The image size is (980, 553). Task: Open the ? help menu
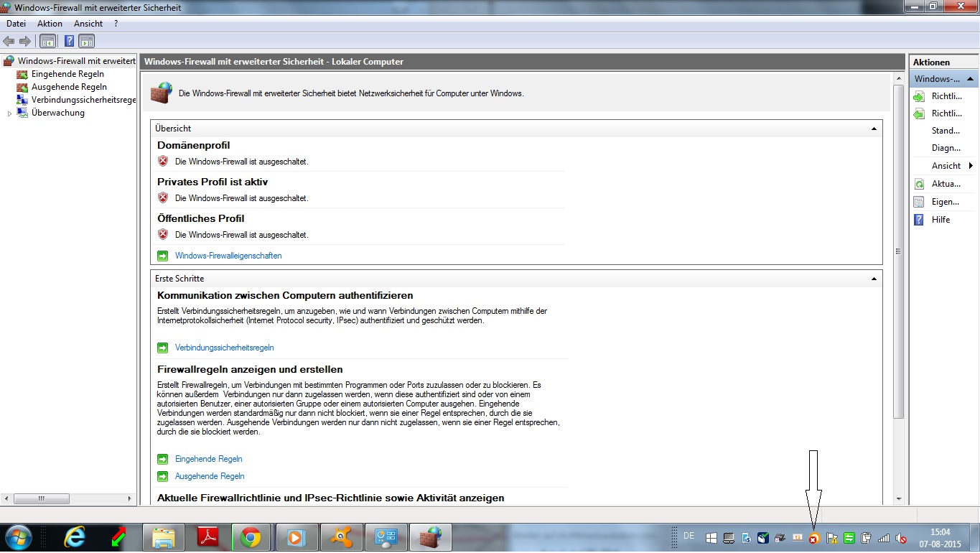(116, 24)
